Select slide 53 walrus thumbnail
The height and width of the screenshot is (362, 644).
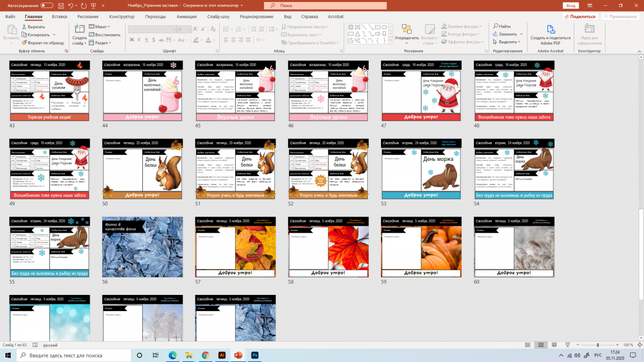pyautogui.click(x=421, y=169)
